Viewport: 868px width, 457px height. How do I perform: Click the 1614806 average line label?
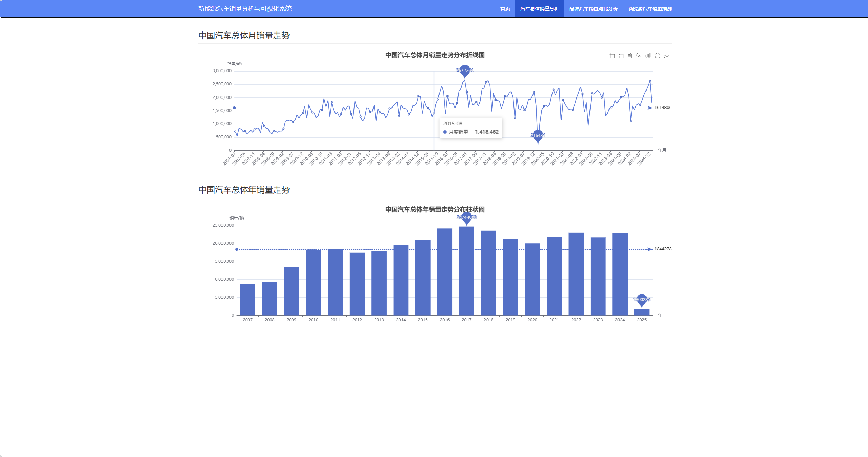(663, 108)
